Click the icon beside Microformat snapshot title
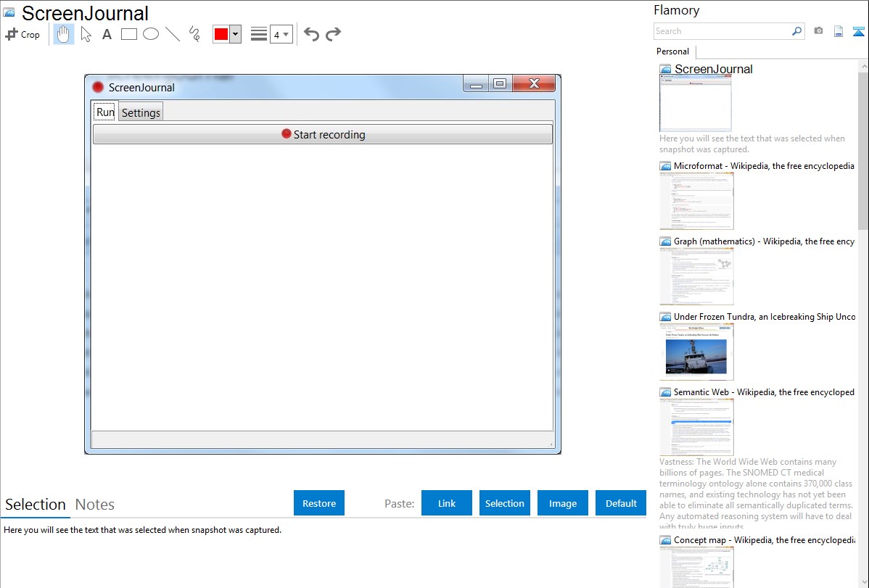869x588 pixels. coord(666,166)
